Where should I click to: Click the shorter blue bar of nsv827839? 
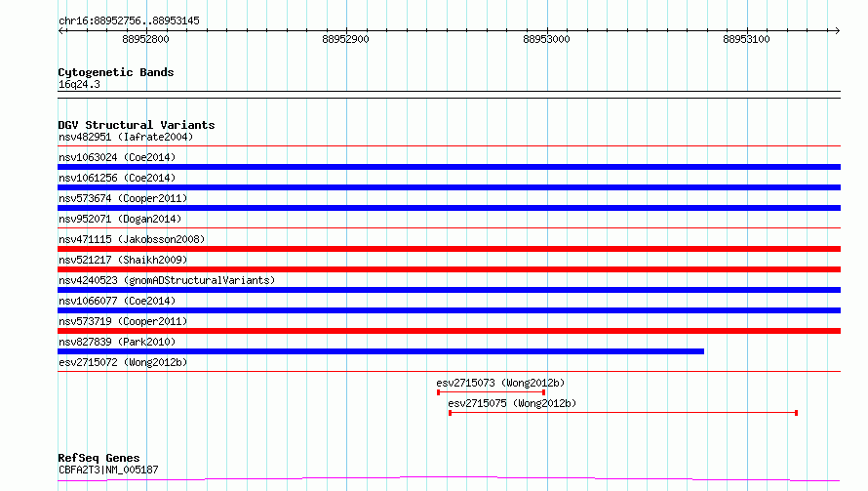381,351
